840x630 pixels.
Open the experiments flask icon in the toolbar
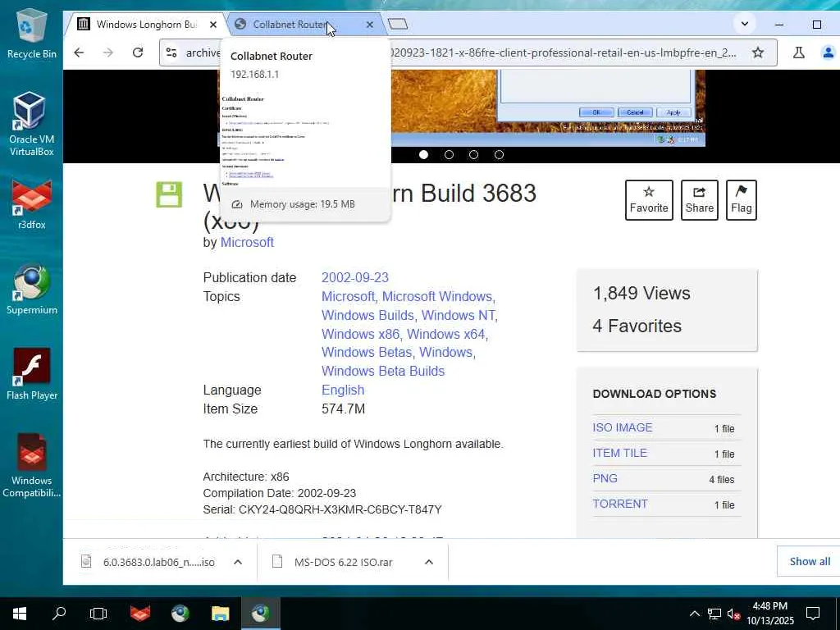(799, 52)
